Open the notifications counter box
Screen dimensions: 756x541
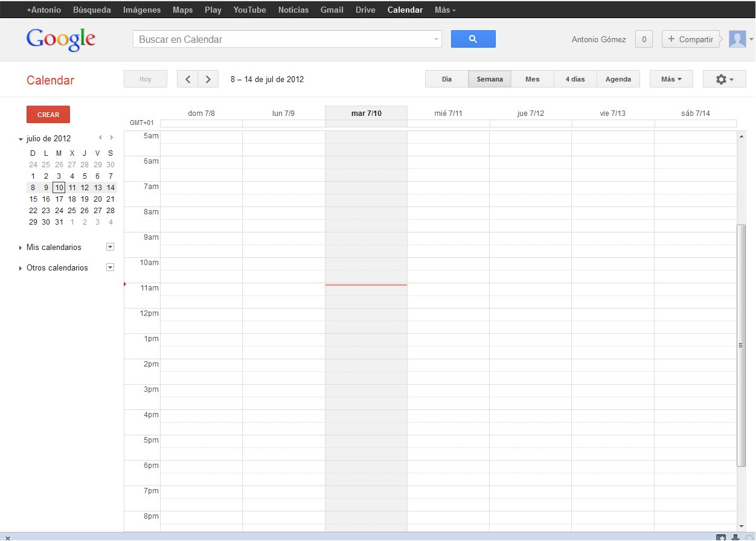pyautogui.click(x=644, y=39)
